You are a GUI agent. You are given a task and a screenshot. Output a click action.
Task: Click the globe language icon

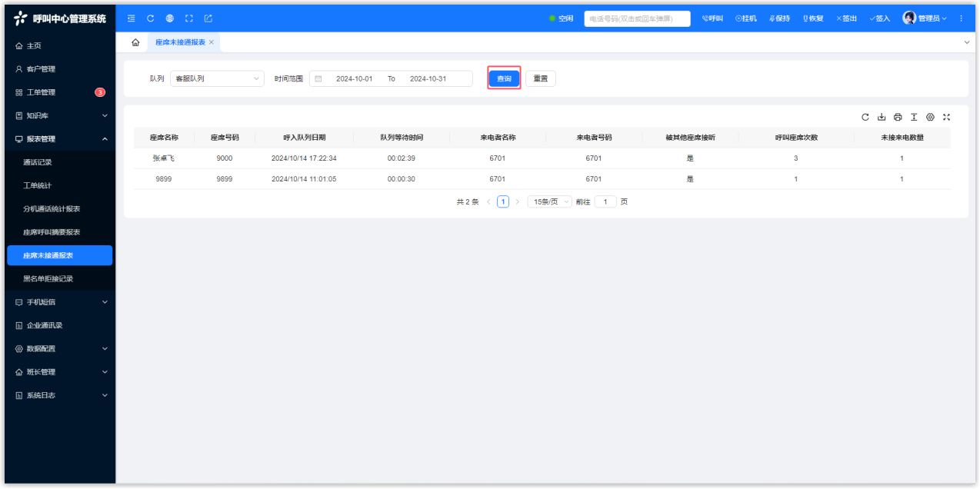point(169,18)
